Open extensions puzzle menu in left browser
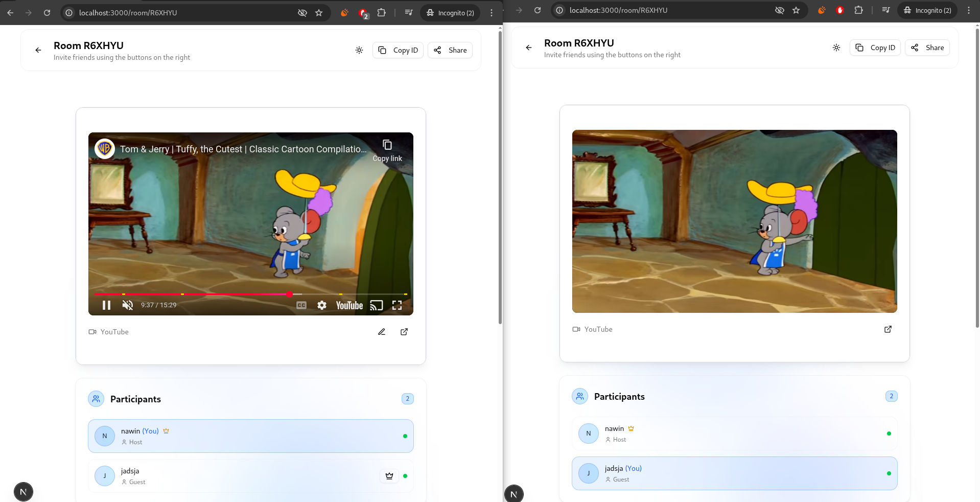The image size is (980, 502). pyautogui.click(x=381, y=13)
